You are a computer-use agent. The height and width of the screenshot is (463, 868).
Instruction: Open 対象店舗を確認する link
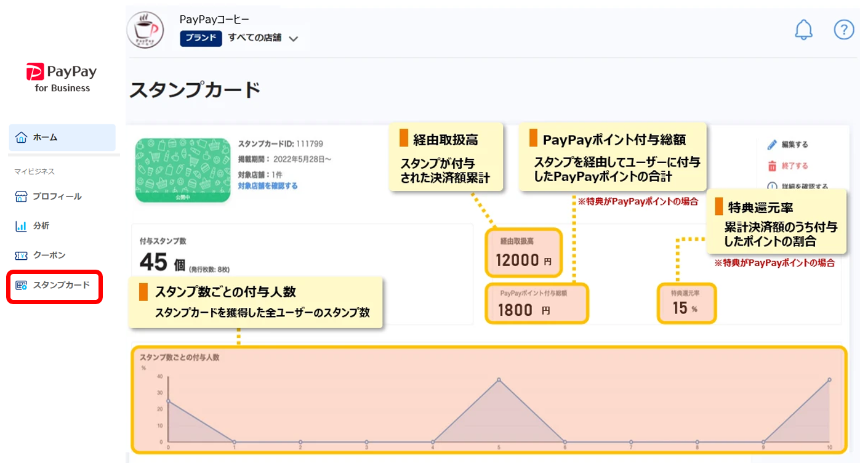coord(268,186)
